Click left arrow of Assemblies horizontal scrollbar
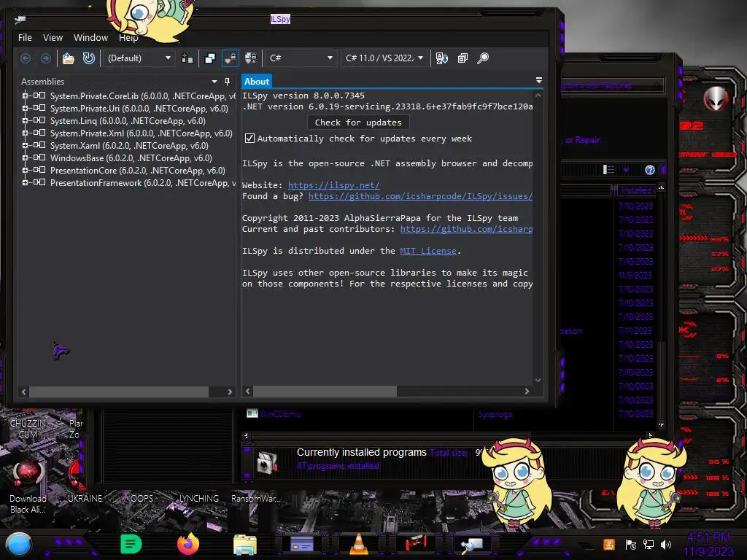The height and width of the screenshot is (560, 747). (24, 392)
